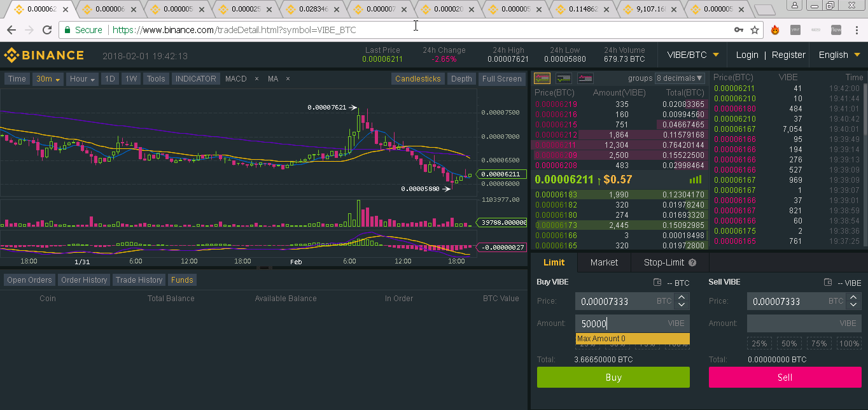Click the Binance logo in the header
This screenshot has height=410, width=868.
click(44, 55)
